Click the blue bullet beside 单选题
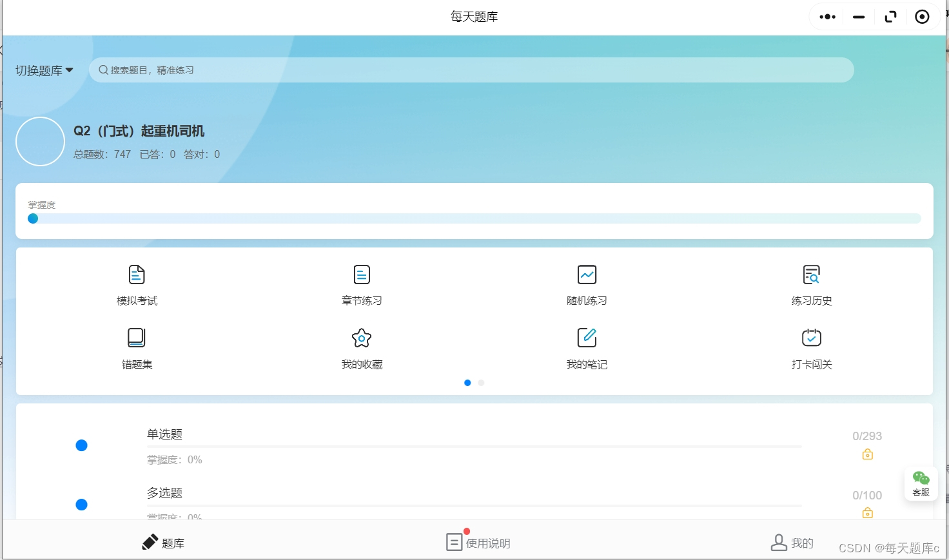949x560 pixels. coord(81,445)
